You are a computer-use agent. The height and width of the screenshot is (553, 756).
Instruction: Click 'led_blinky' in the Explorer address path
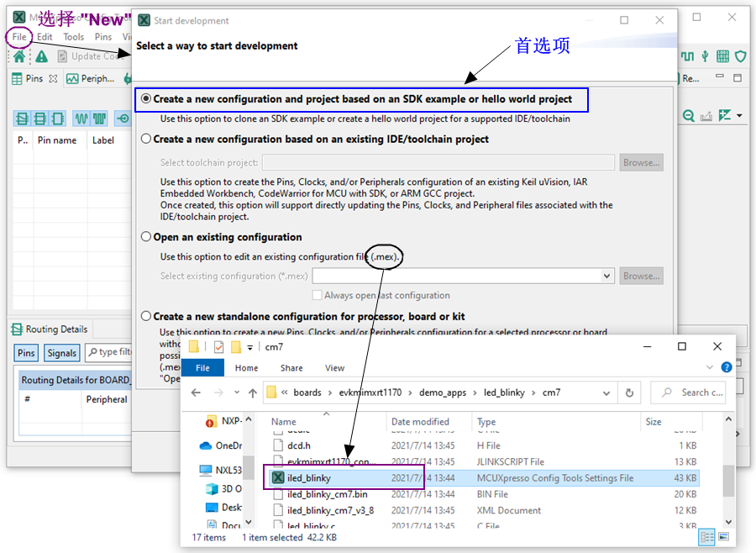[504, 392]
